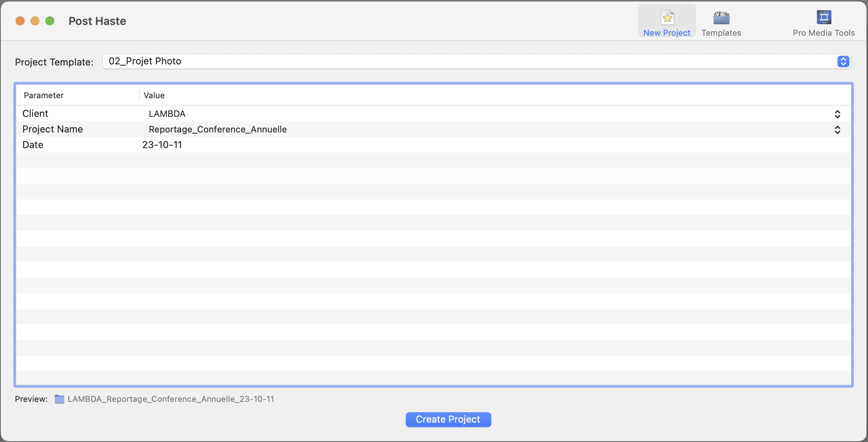868x442 pixels.
Task: Click the red close window button
Action: coord(20,21)
